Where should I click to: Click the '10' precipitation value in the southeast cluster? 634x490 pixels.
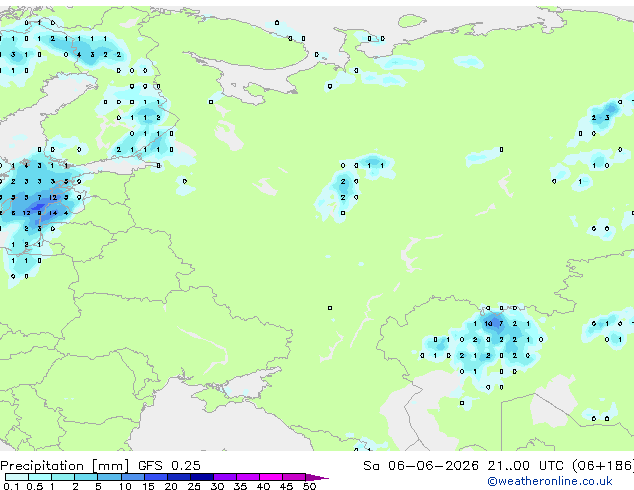click(488, 323)
